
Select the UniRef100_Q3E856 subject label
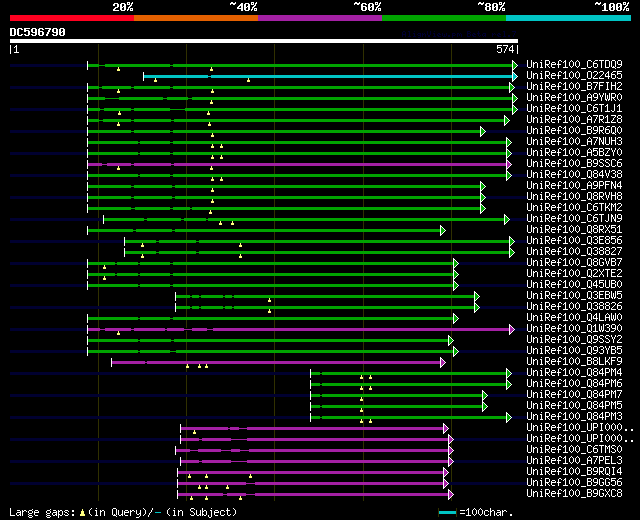tap(574, 241)
